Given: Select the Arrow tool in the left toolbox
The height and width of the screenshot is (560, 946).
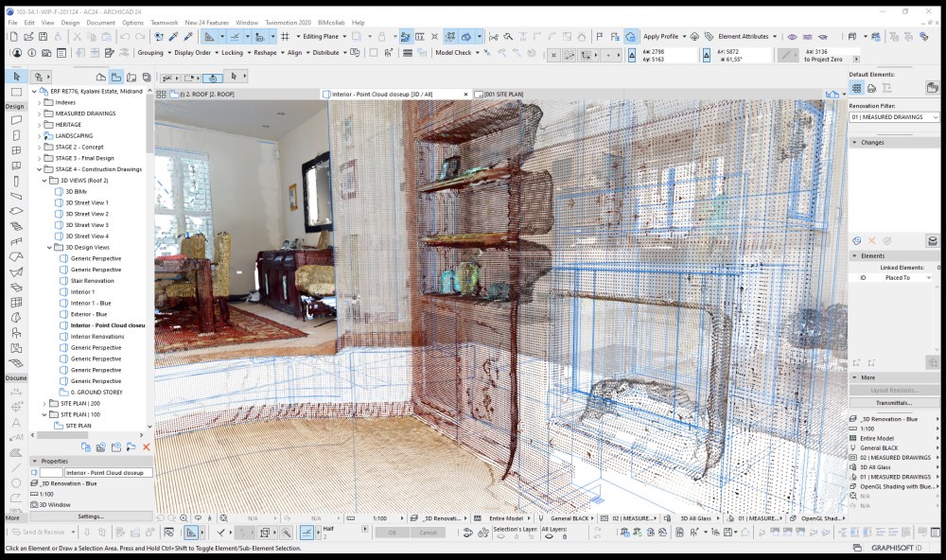Looking at the screenshot, I should coord(16,78).
